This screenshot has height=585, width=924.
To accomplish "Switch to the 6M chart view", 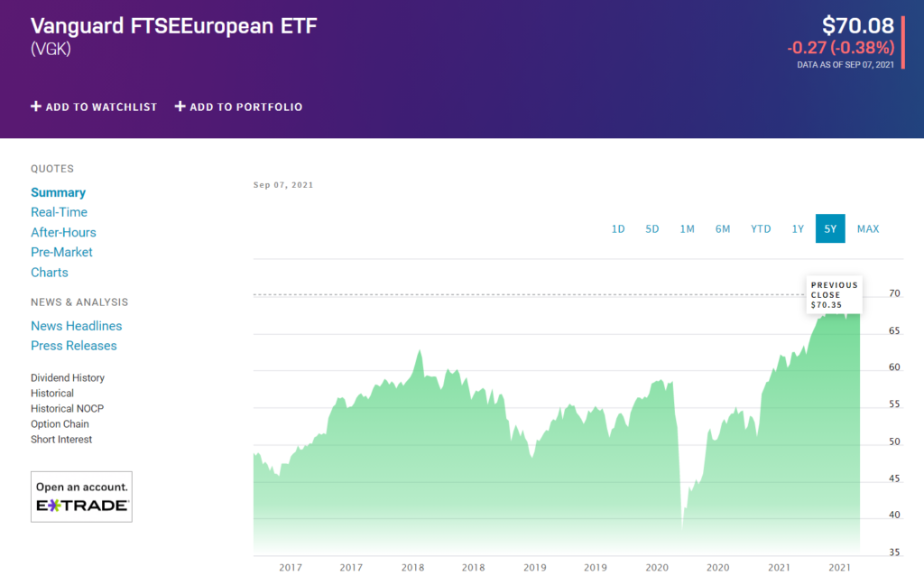I will 722,228.
